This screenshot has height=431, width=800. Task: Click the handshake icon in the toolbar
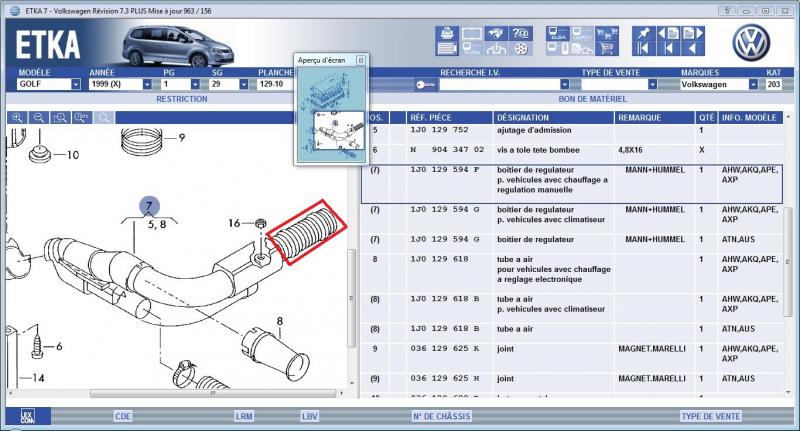point(496,34)
